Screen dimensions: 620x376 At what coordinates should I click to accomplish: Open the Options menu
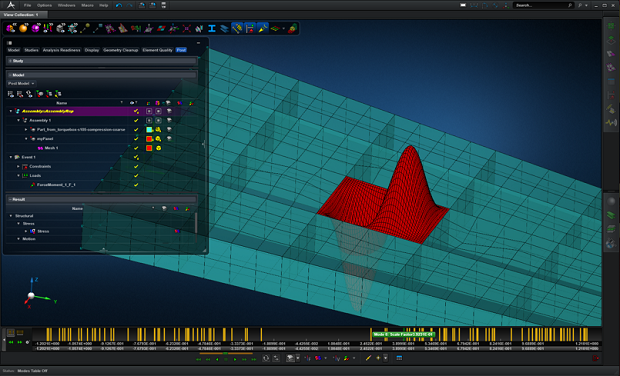tap(44, 5)
